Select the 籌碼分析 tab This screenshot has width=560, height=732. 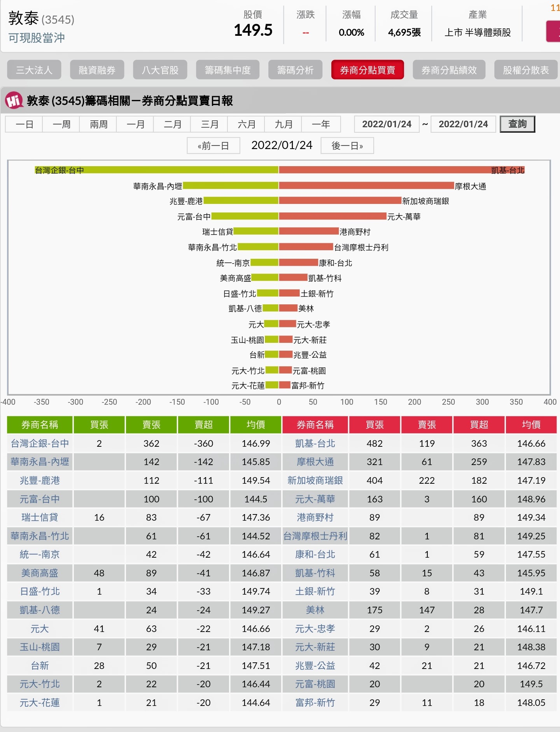pyautogui.click(x=296, y=70)
